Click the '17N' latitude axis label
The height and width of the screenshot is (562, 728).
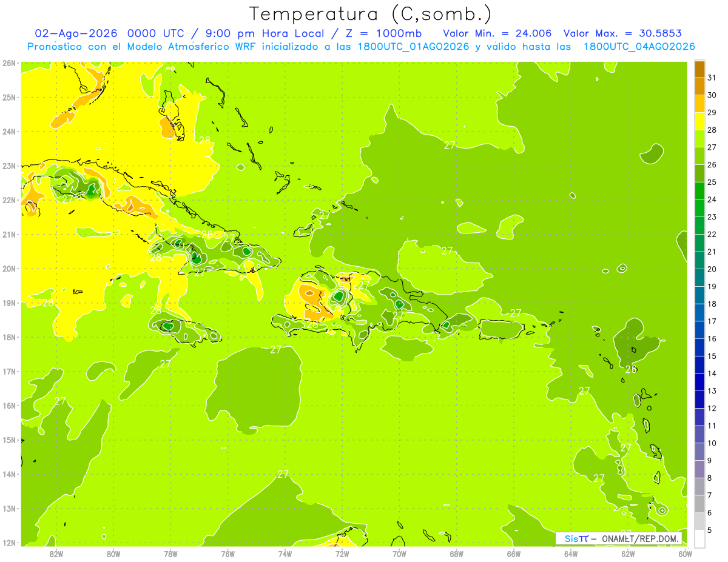pyautogui.click(x=8, y=371)
